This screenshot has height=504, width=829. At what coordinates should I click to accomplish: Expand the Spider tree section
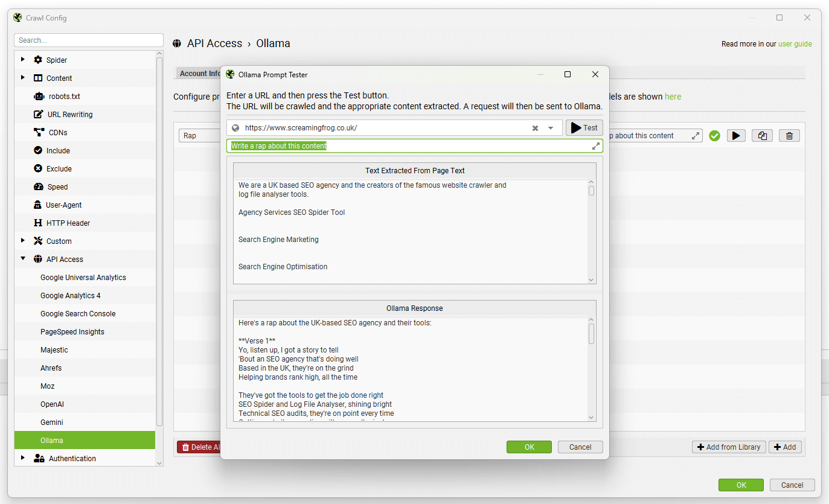point(23,60)
